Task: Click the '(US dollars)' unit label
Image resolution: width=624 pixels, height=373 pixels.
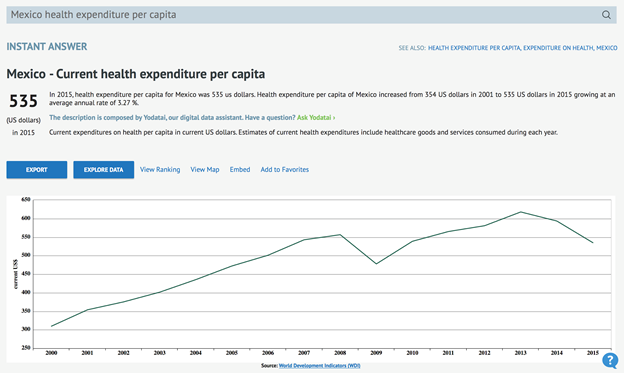Action: point(23,120)
